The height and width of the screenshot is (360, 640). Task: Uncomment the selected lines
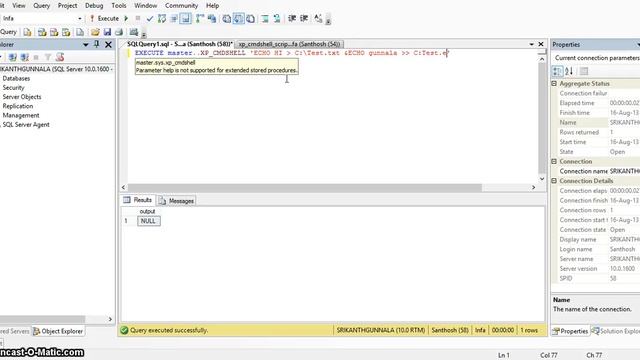[277, 18]
